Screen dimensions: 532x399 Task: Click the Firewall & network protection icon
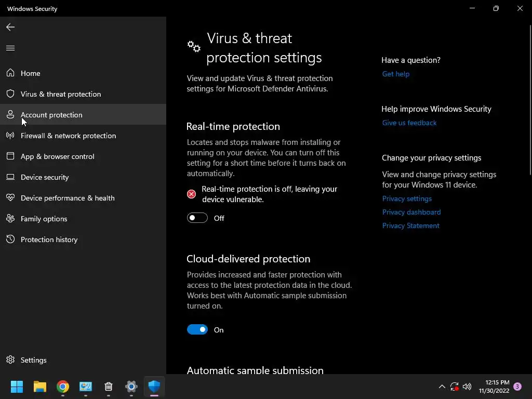[x=10, y=136]
